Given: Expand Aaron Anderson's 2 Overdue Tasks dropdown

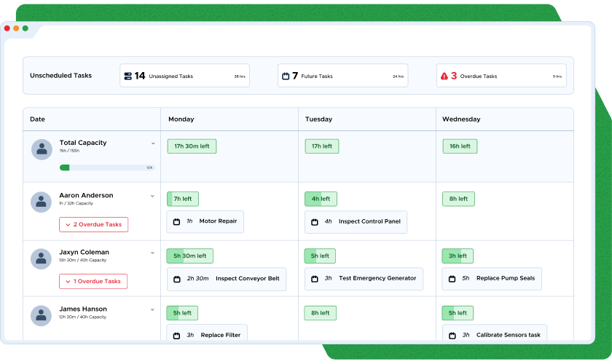Looking at the screenshot, I should 93,225.
